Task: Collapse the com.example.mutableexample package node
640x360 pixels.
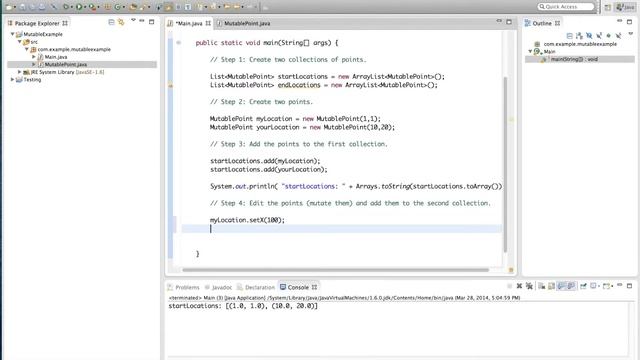Action: pos(27,49)
